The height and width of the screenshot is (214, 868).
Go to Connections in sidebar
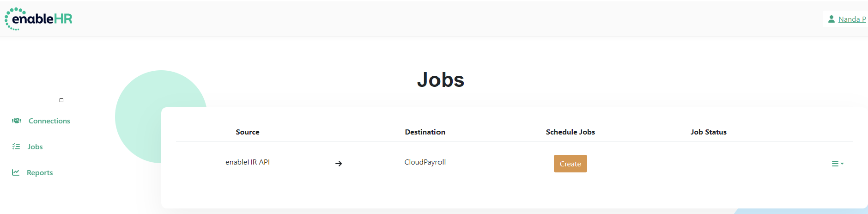coord(49,121)
